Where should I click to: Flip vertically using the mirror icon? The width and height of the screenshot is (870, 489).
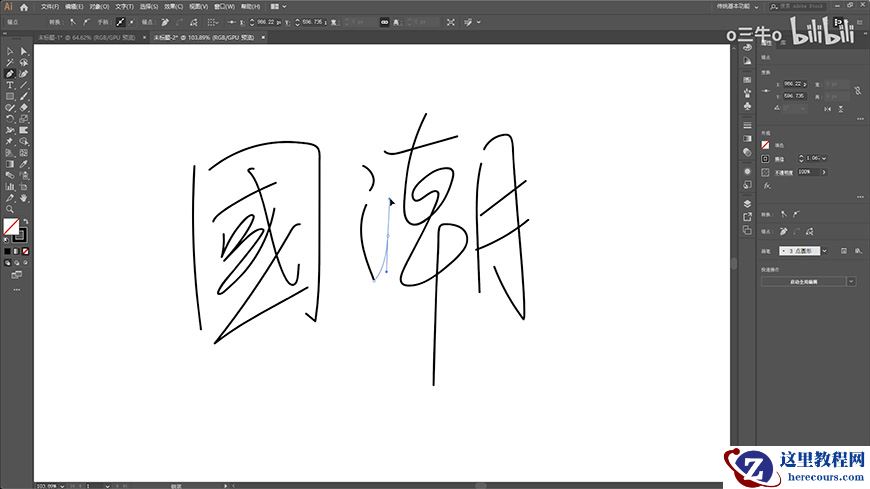pos(841,109)
